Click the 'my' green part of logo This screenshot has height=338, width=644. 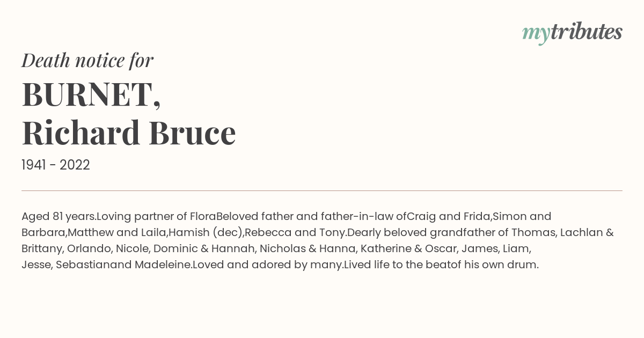coord(536,34)
